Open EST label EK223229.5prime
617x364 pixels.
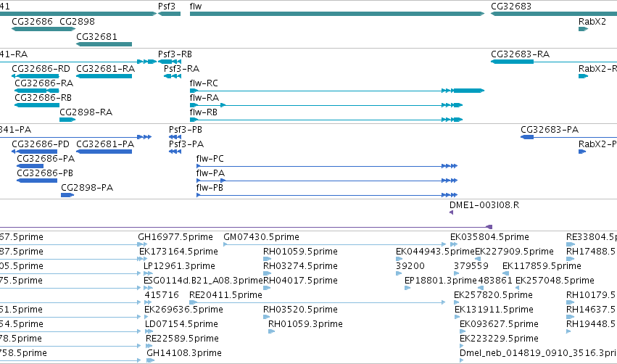(x=499, y=339)
